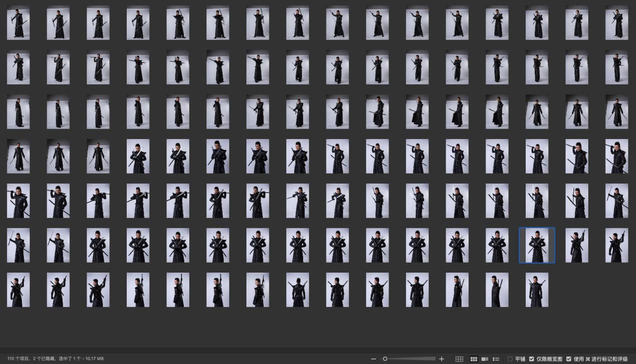Viewport: 636px width, 364px height.
Task: Click the last thumbnail in the fourth row
Action: tap(617, 156)
